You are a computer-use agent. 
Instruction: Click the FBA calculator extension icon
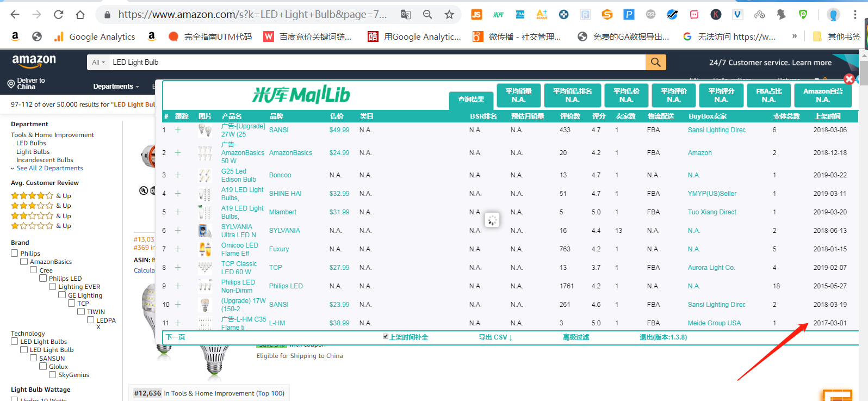click(x=520, y=15)
